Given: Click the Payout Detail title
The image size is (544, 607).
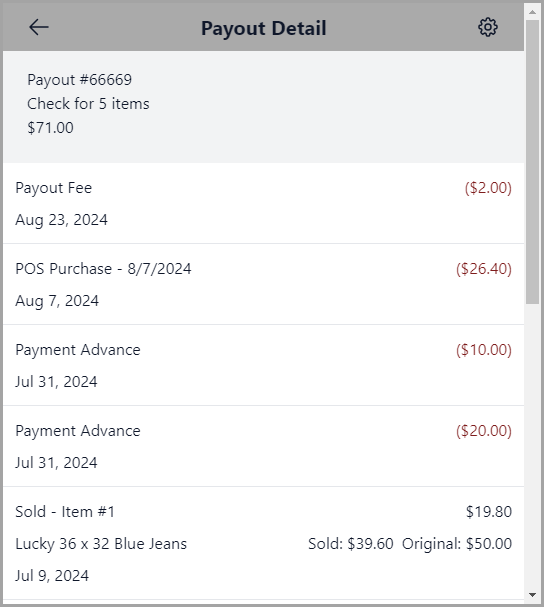Looking at the screenshot, I should (264, 28).
